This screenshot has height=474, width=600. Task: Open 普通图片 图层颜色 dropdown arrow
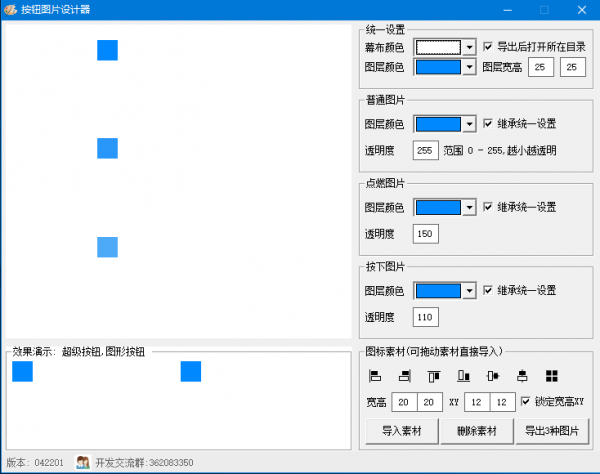[x=469, y=124]
